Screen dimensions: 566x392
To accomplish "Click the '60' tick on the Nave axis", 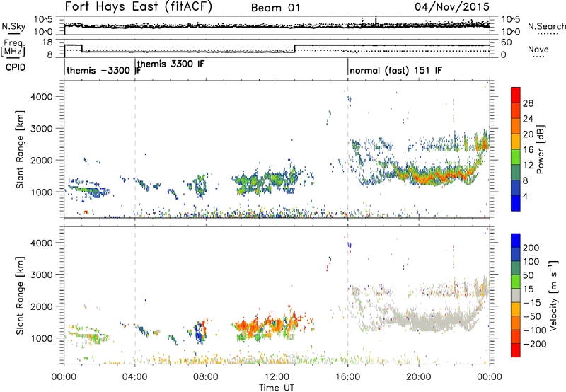I will pyautogui.click(x=507, y=42).
